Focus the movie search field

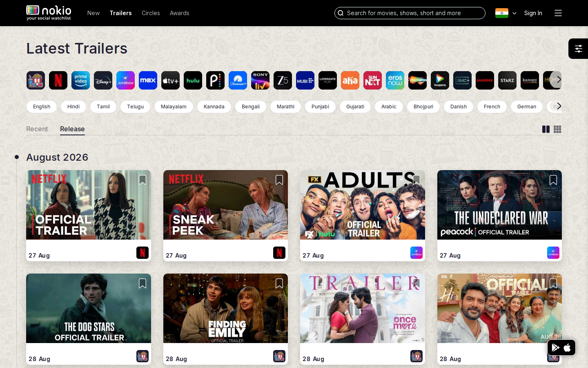[410, 13]
